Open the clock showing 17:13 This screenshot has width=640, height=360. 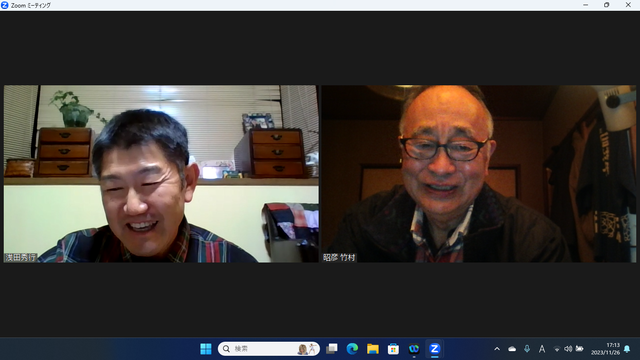(x=605, y=349)
